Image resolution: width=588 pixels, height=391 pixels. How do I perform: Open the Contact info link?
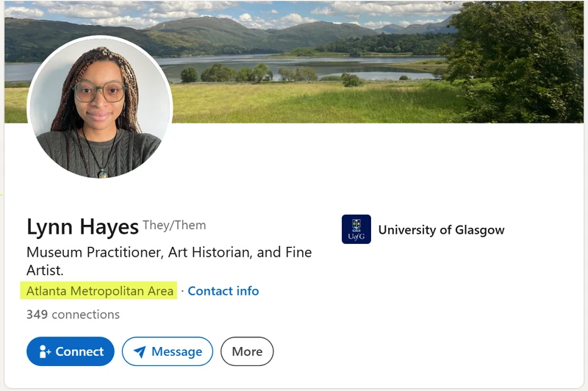click(223, 291)
